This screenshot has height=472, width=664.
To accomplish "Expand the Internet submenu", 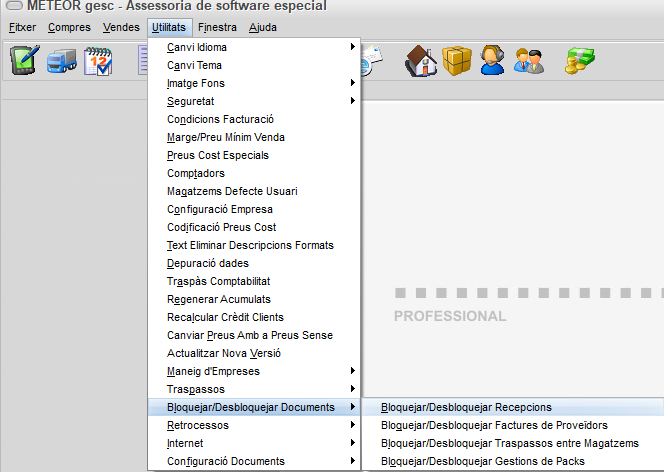I will (254, 443).
